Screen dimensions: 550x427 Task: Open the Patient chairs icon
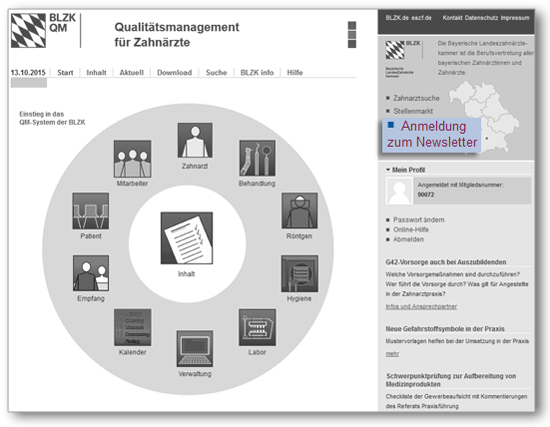click(90, 211)
